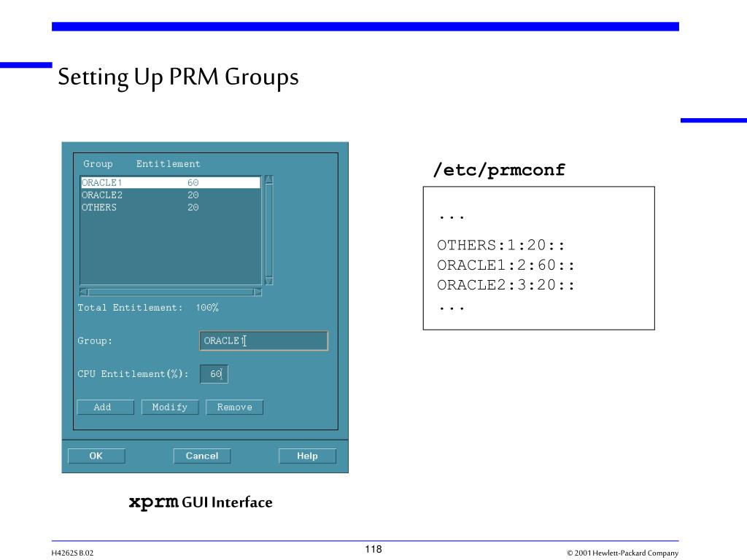
Task: Click the Group column header
Action: click(x=98, y=164)
